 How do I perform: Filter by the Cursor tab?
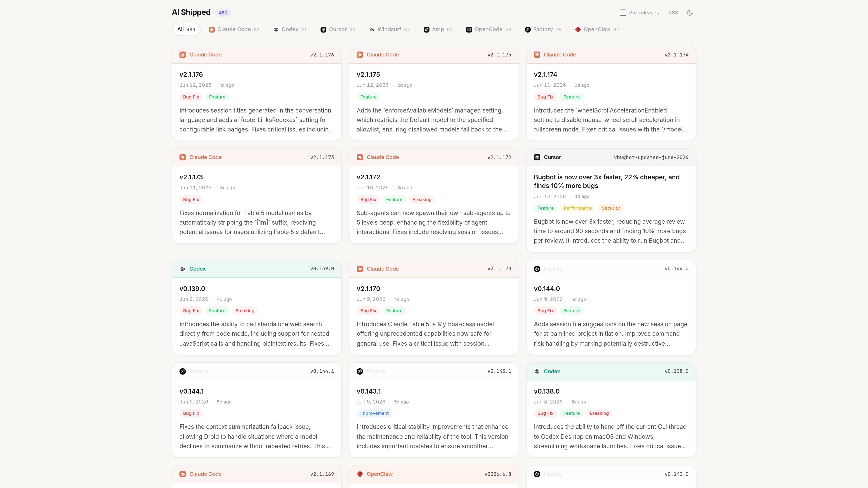(338, 29)
